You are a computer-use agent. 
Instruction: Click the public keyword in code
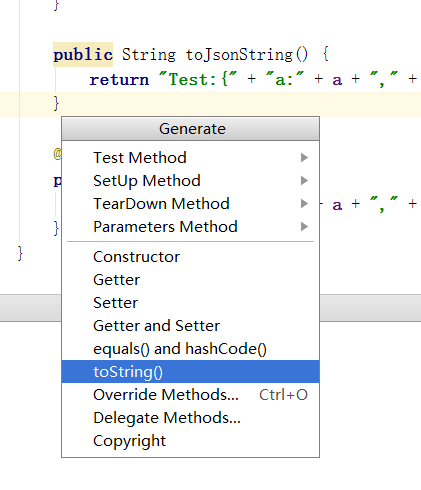(x=83, y=55)
